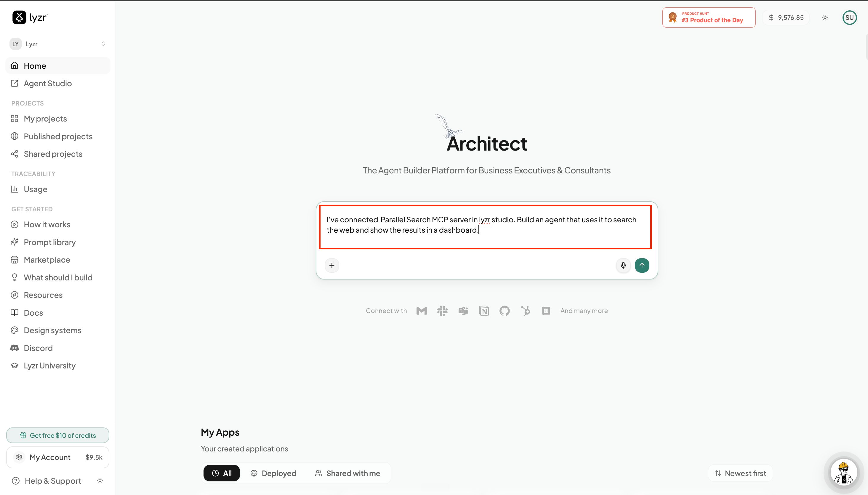Click the My Account gear icon

tap(19, 457)
